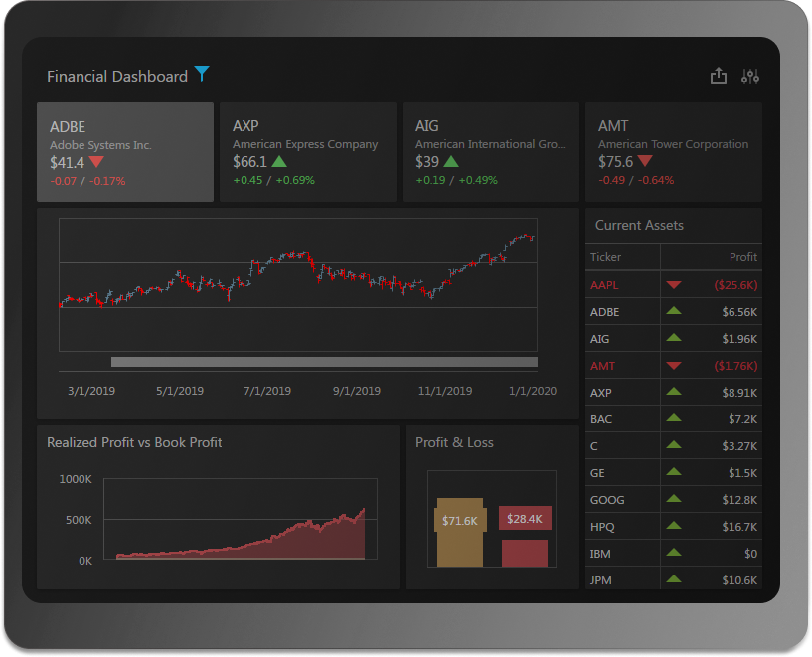Click the export/share icon
Screen dimensions: 812x657
coord(719,75)
